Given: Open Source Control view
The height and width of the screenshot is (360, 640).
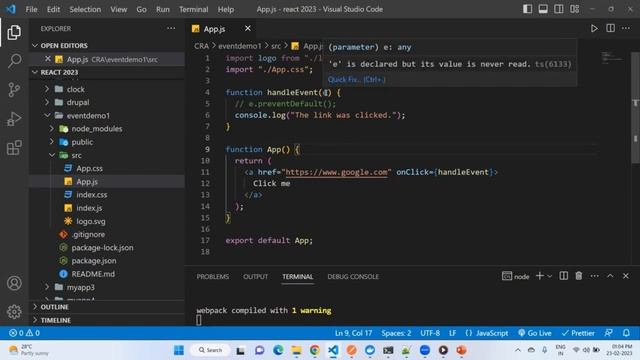Looking at the screenshot, I should [x=14, y=89].
